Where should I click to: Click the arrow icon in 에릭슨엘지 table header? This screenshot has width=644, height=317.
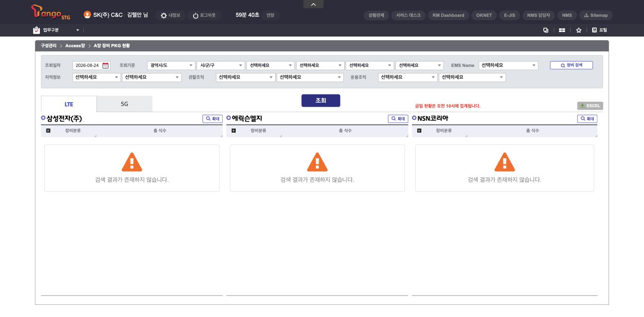pos(234,131)
